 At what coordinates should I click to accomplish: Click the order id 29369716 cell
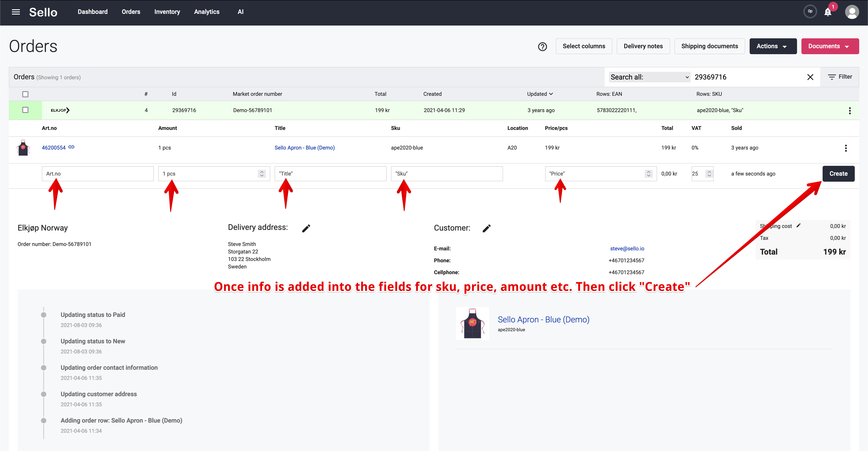click(184, 110)
